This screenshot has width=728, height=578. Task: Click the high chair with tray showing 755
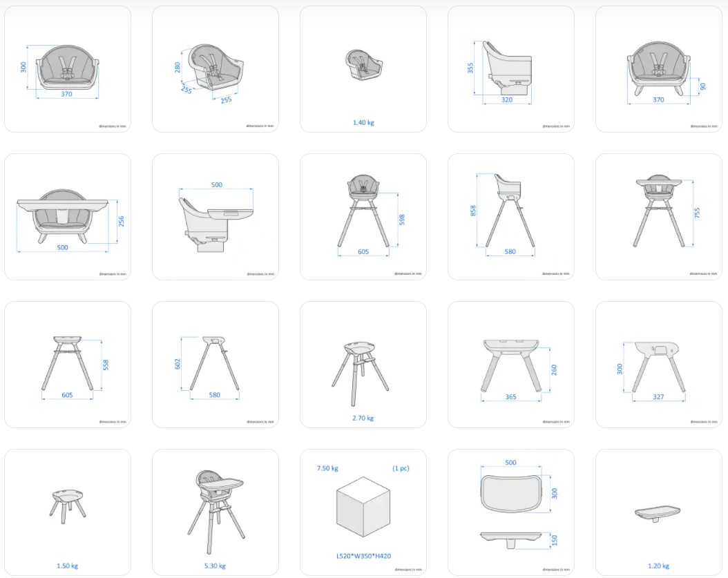point(659,217)
